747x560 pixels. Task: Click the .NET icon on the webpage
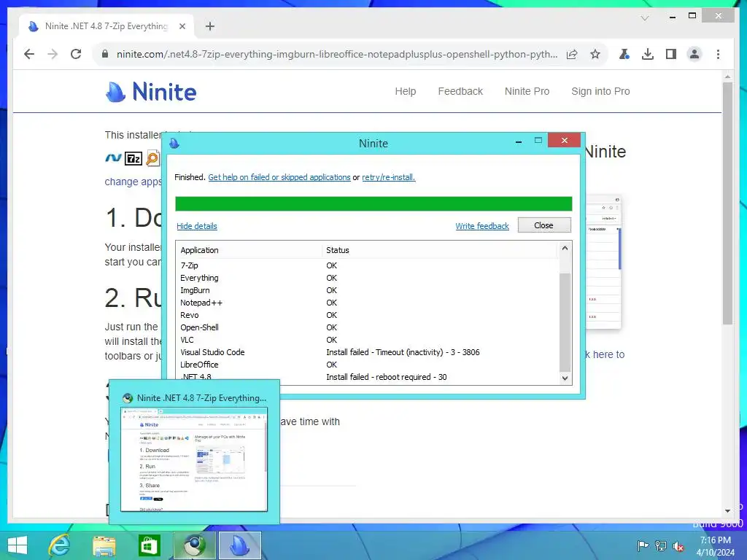[113, 157]
